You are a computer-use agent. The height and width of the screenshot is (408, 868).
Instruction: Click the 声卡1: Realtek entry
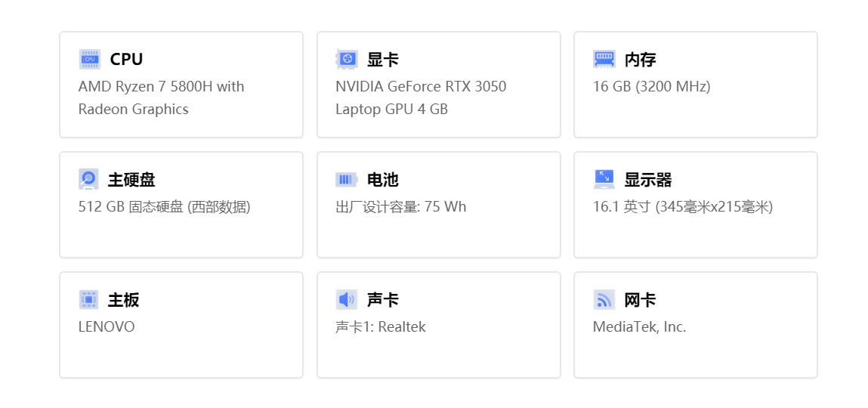point(380,326)
